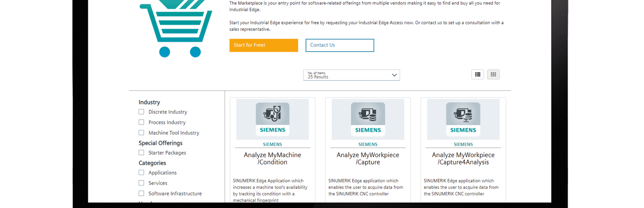This screenshot has height=208, width=644.
Task: Toggle the Services category checkbox
Action: [x=142, y=183]
